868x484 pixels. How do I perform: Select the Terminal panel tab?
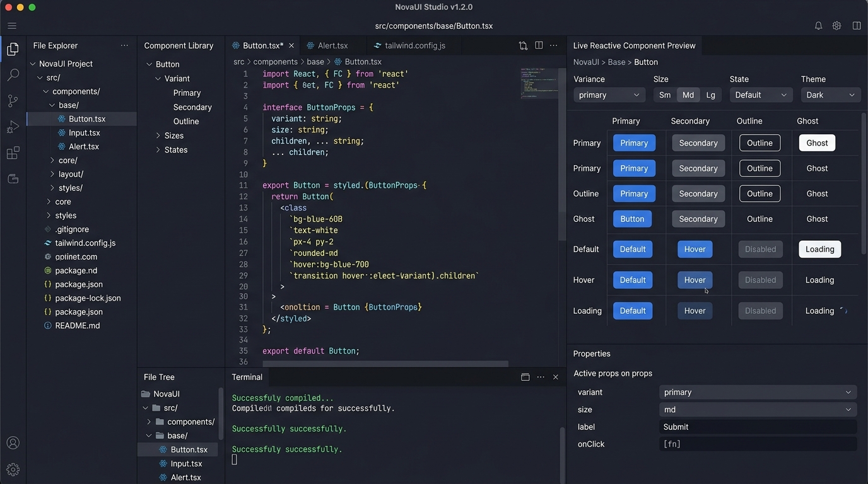click(247, 377)
